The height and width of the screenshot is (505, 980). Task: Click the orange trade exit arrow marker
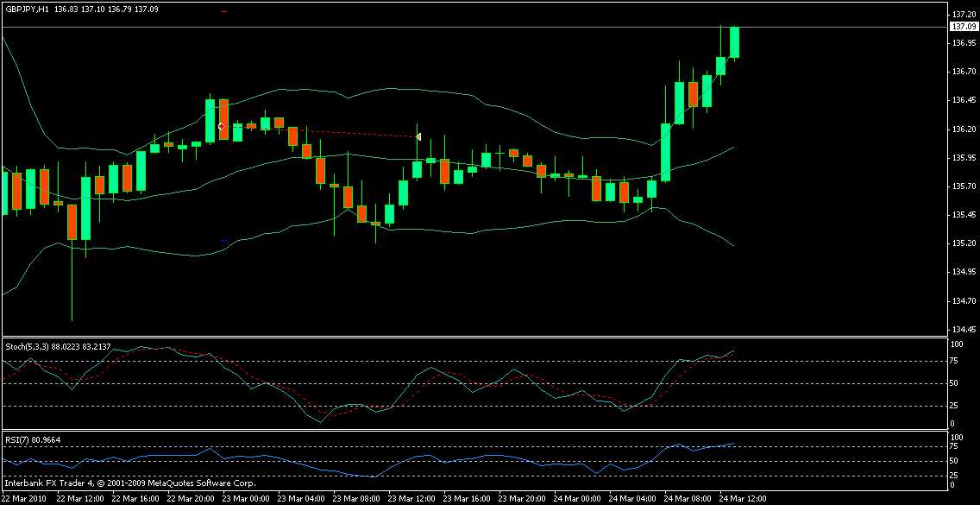point(418,136)
